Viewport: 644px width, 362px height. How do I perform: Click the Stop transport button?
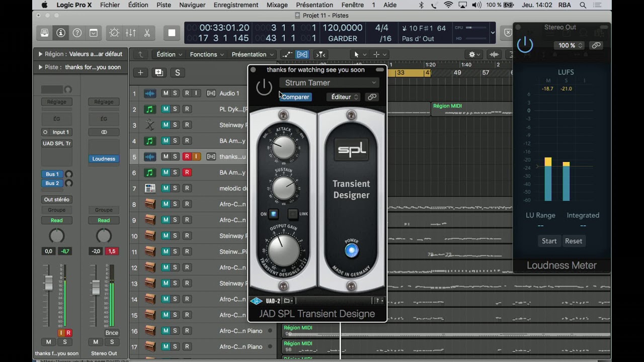172,33
